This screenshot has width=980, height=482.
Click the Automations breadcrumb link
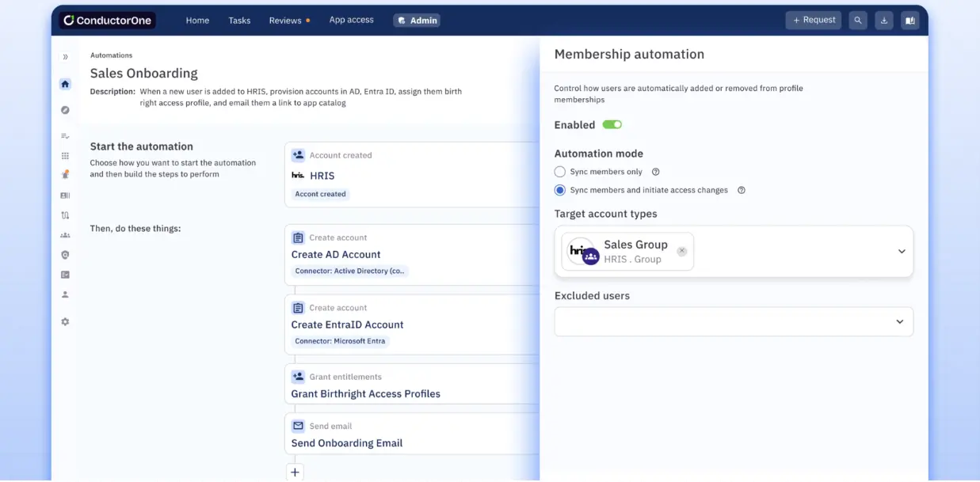click(111, 55)
